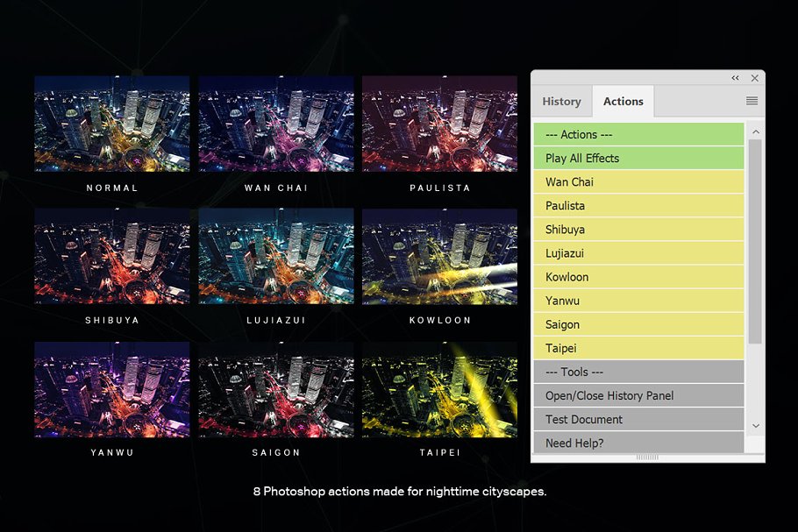Run the Shibuya action
Image resolution: width=798 pixels, height=532 pixels.
tap(638, 230)
